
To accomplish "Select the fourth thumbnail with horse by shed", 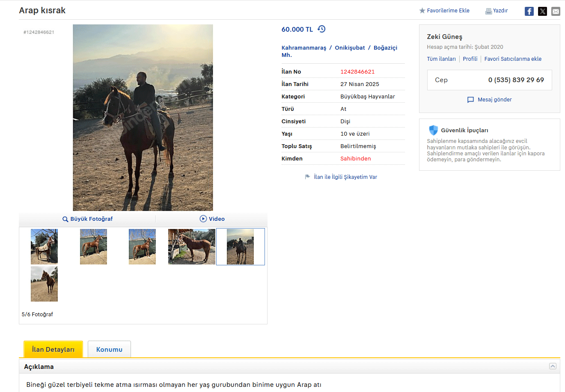I will [x=192, y=246].
